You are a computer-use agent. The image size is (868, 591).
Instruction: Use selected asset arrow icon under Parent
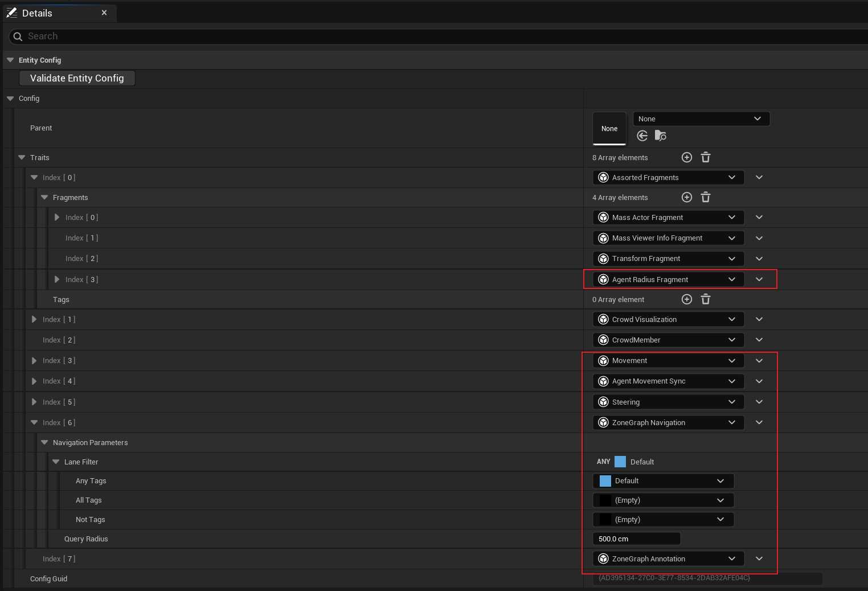(642, 136)
